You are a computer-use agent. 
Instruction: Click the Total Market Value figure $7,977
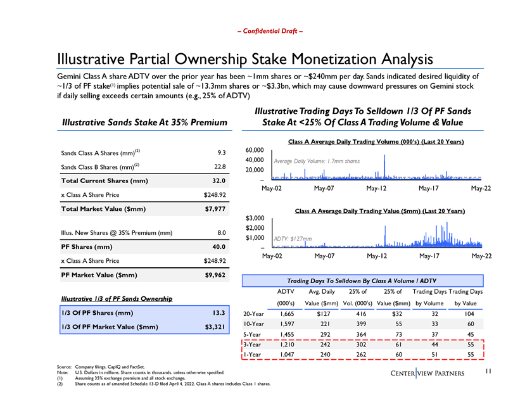coord(215,209)
